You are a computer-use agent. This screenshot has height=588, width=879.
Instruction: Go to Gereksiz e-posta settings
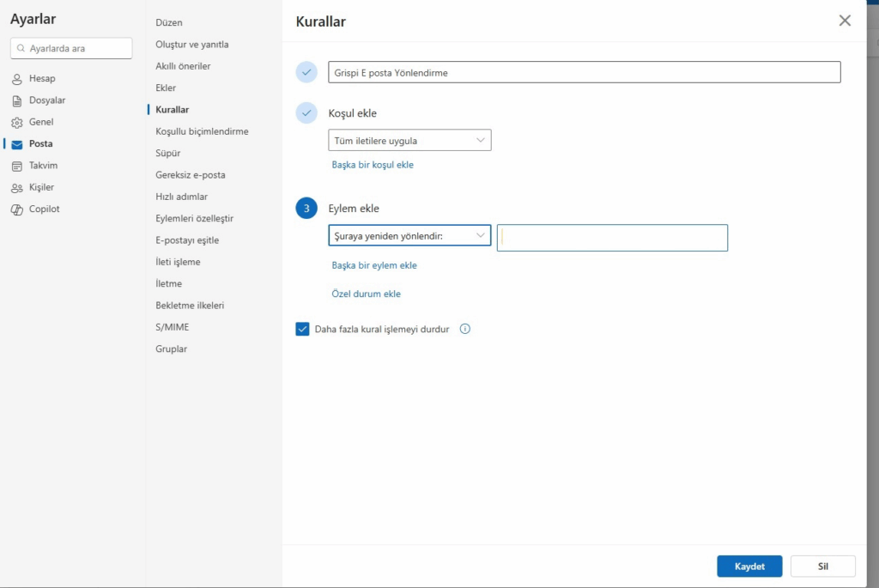pos(190,175)
